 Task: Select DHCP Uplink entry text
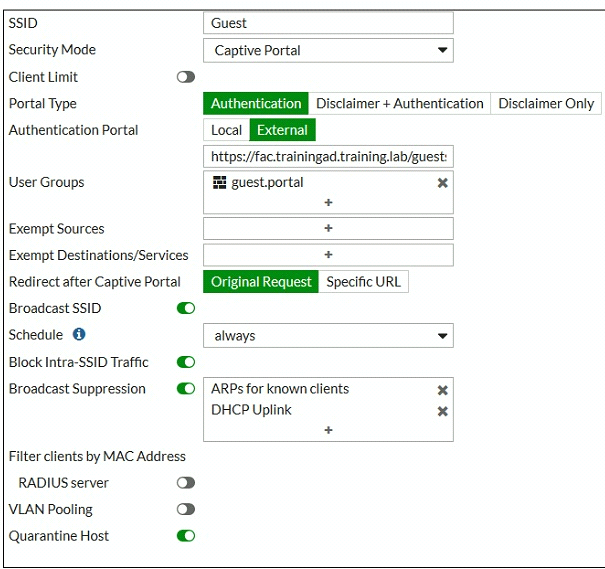pyautogui.click(x=251, y=410)
